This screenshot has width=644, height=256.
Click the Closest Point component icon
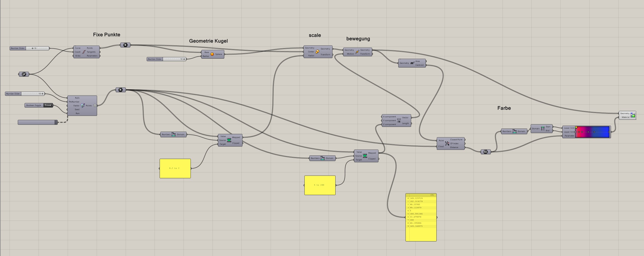coord(447,143)
